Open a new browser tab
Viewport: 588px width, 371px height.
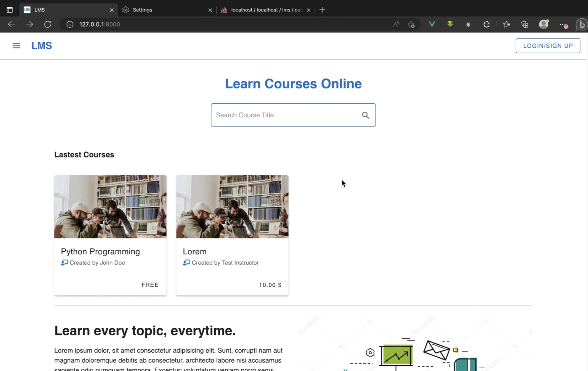click(x=322, y=10)
